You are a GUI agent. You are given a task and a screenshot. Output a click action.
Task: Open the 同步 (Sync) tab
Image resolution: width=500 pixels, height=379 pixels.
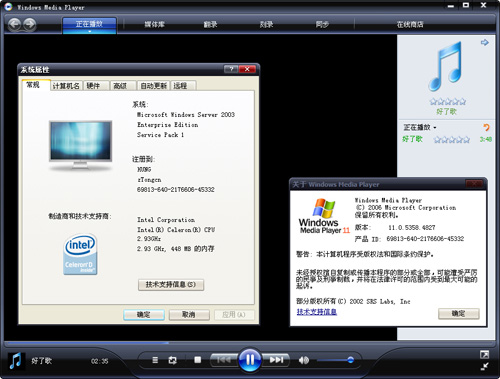point(322,24)
